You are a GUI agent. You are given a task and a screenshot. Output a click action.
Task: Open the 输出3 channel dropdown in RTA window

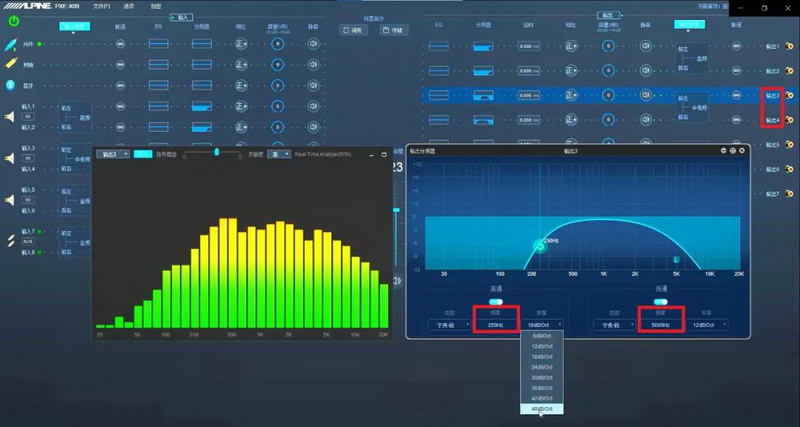[113, 154]
